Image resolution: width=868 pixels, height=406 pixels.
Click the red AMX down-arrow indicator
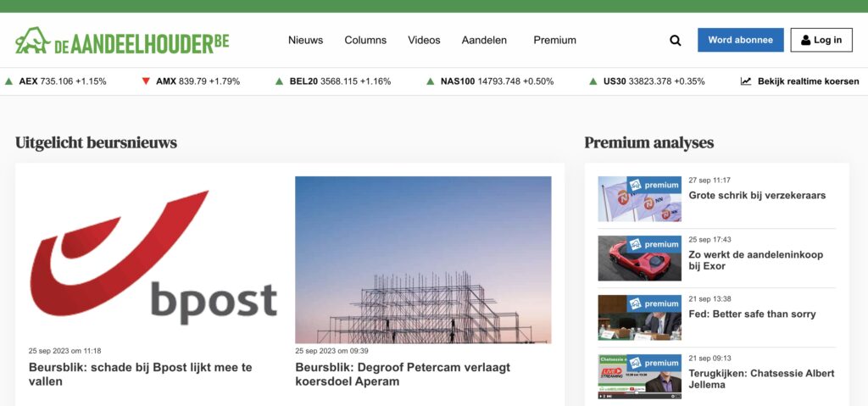pyautogui.click(x=146, y=81)
